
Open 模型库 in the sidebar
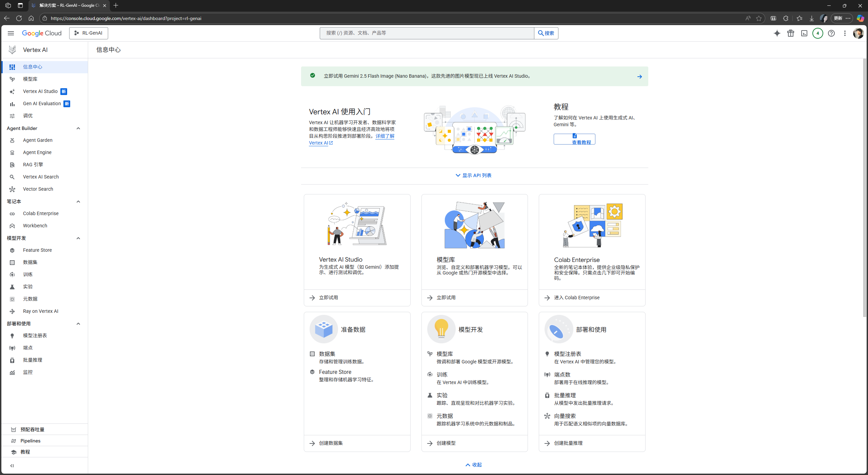click(x=45, y=79)
